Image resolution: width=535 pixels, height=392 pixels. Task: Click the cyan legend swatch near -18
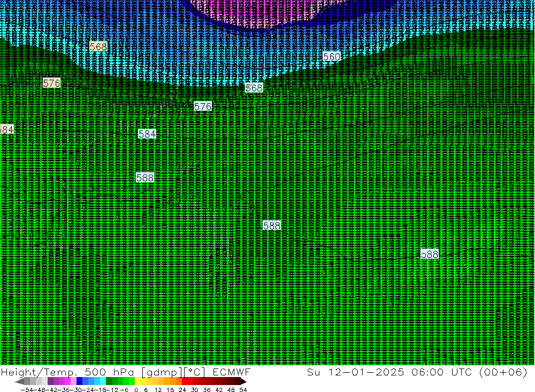(x=103, y=381)
